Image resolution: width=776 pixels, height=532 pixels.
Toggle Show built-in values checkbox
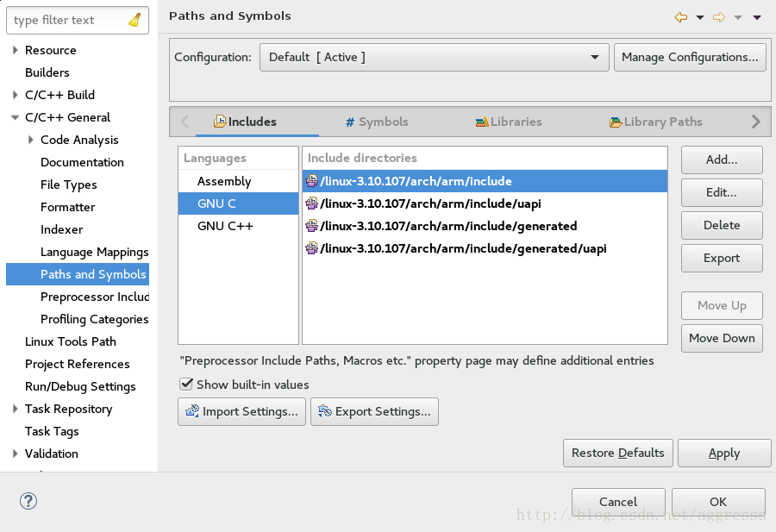point(186,384)
